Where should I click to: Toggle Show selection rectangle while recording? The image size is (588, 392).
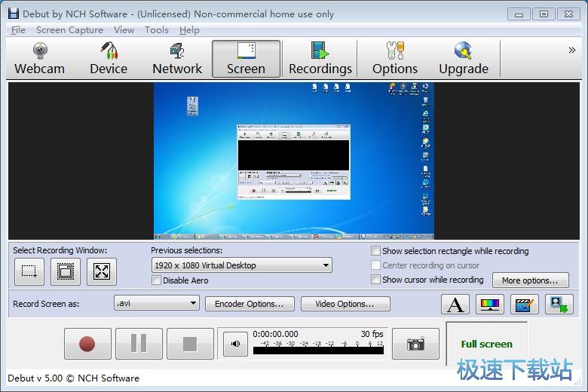click(375, 250)
